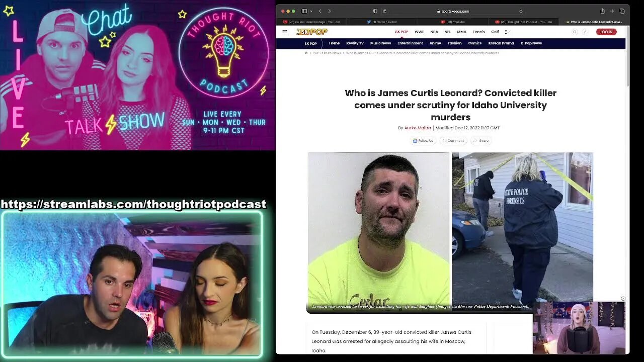Select SK POP in the top navigation
Image resolution: width=644 pixels, height=362 pixels.
pyautogui.click(x=401, y=32)
